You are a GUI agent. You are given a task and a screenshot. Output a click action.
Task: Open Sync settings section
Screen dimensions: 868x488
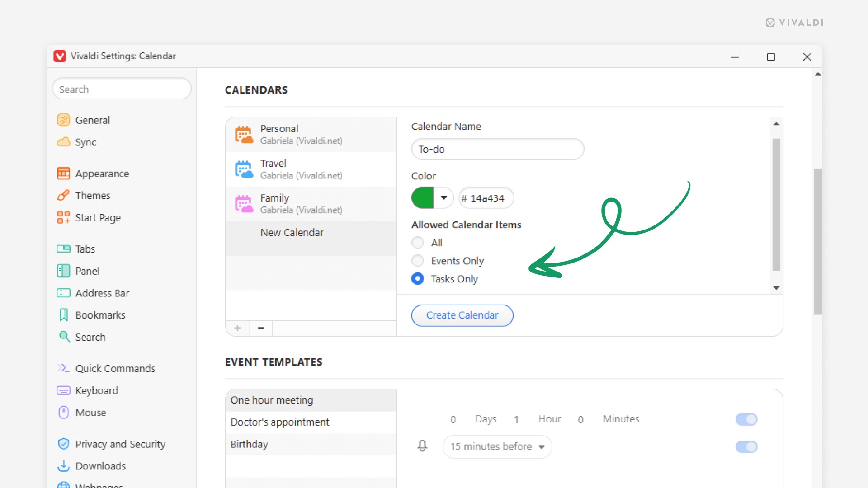86,142
